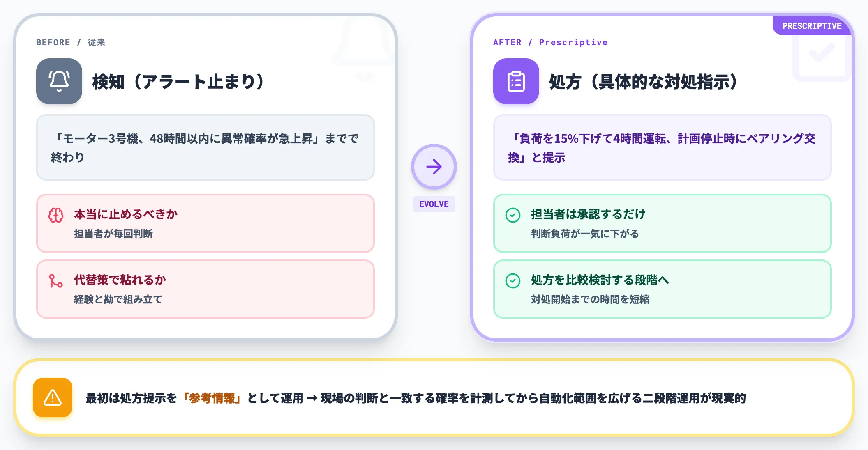Click the heading 検知（アラート止まり）

point(178,82)
